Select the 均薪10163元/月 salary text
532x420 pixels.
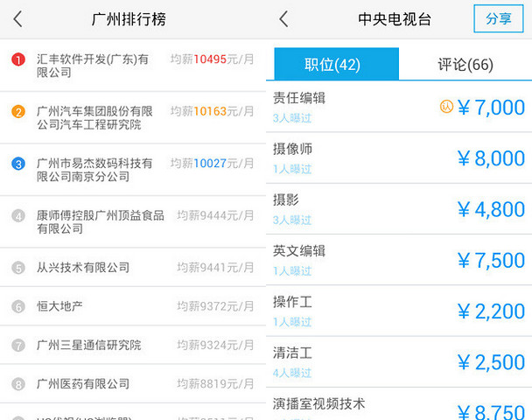(212, 111)
